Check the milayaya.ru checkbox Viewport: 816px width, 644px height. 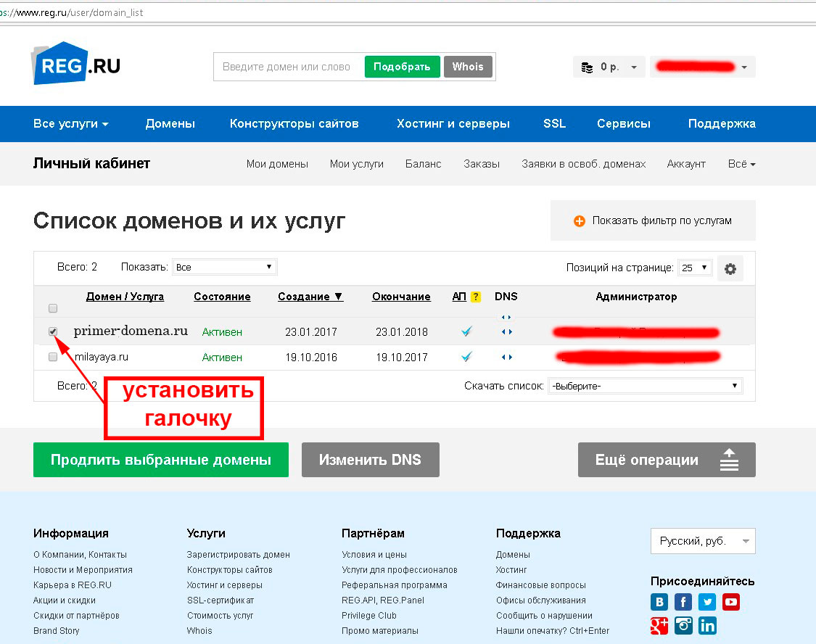click(52, 357)
